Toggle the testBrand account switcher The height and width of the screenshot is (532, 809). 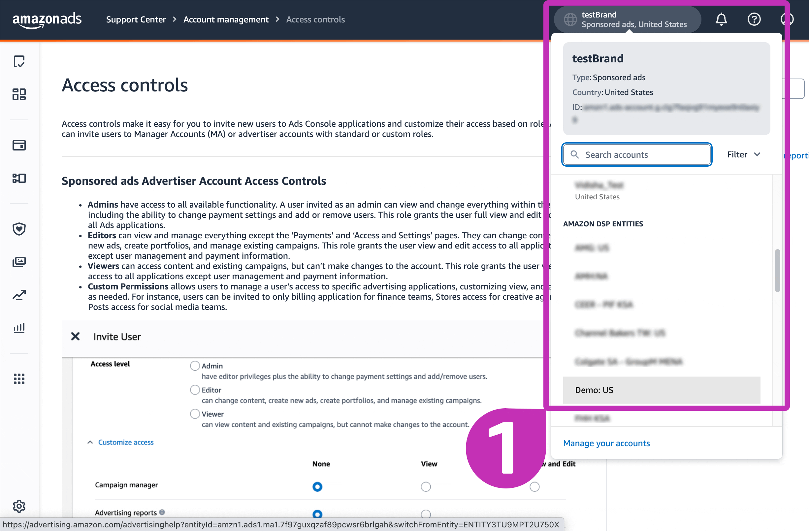627,19
